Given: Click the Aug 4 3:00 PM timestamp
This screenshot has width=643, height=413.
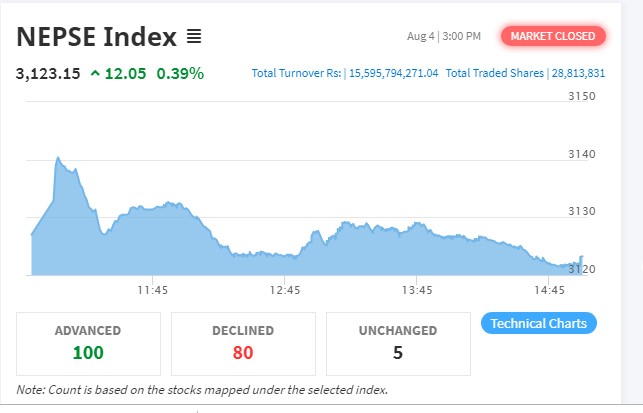Looking at the screenshot, I should tap(444, 37).
